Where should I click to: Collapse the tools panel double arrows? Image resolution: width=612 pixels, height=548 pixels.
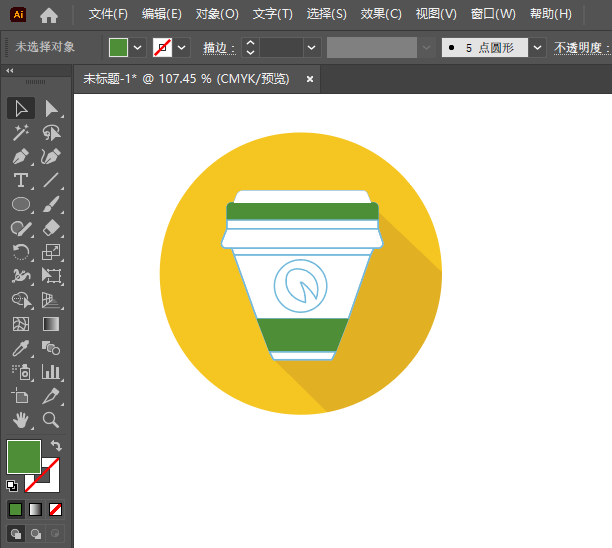10,71
